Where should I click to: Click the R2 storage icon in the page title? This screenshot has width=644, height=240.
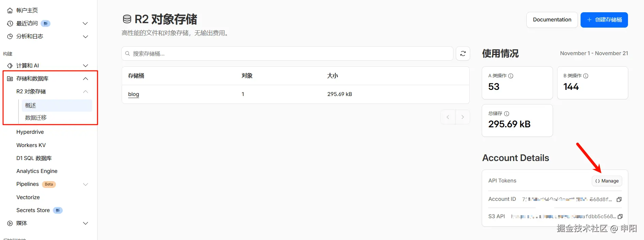[127, 19]
